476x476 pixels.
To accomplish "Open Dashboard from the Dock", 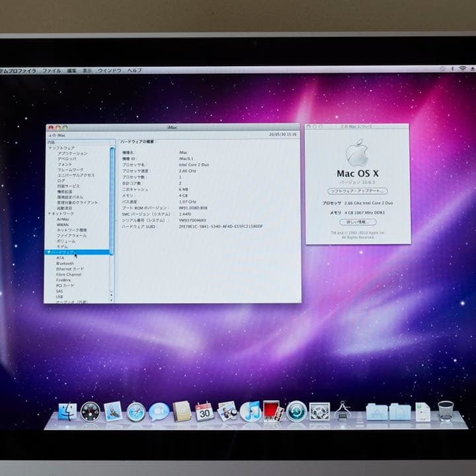I will (x=90, y=412).
